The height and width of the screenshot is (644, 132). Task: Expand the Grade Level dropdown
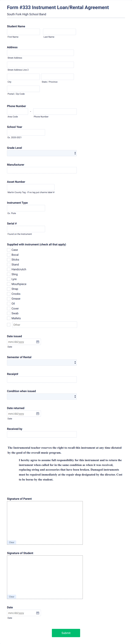click(x=42, y=153)
